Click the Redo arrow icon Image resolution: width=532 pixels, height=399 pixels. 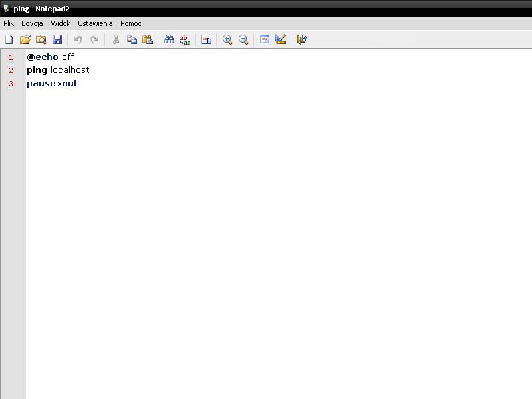pos(94,39)
